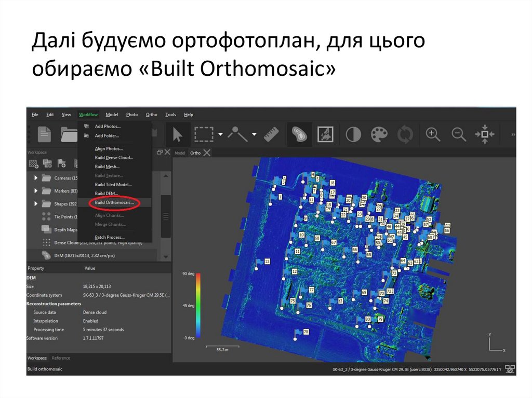Click the New document toolbar icon
The width and height of the screenshot is (532, 398).
[x=44, y=134]
